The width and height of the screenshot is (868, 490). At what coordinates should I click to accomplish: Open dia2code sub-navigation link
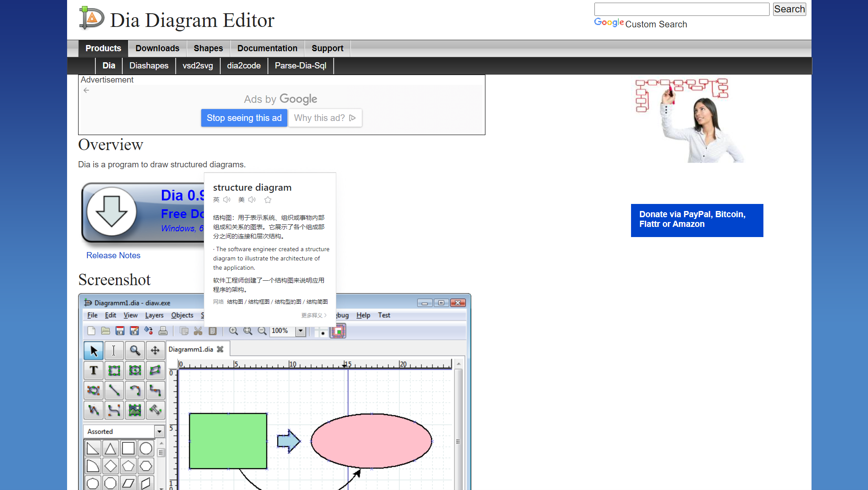click(244, 65)
